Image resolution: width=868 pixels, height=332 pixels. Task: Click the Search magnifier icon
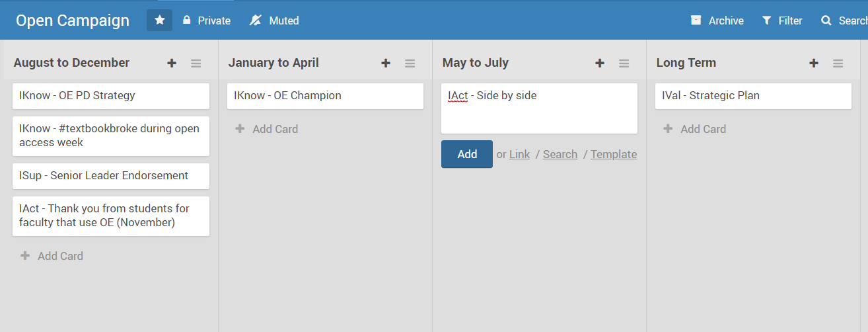coord(826,21)
